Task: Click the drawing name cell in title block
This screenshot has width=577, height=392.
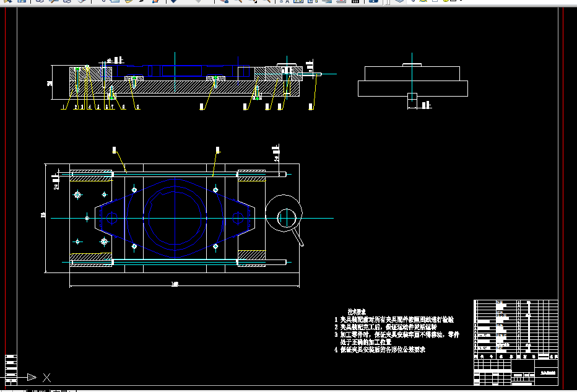Action: tap(547, 372)
